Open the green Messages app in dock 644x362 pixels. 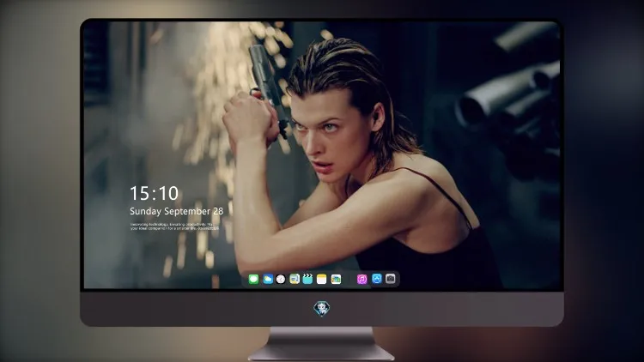click(x=253, y=279)
